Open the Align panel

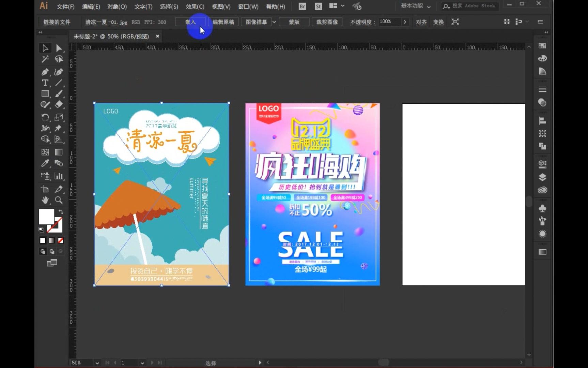pyautogui.click(x=542, y=120)
